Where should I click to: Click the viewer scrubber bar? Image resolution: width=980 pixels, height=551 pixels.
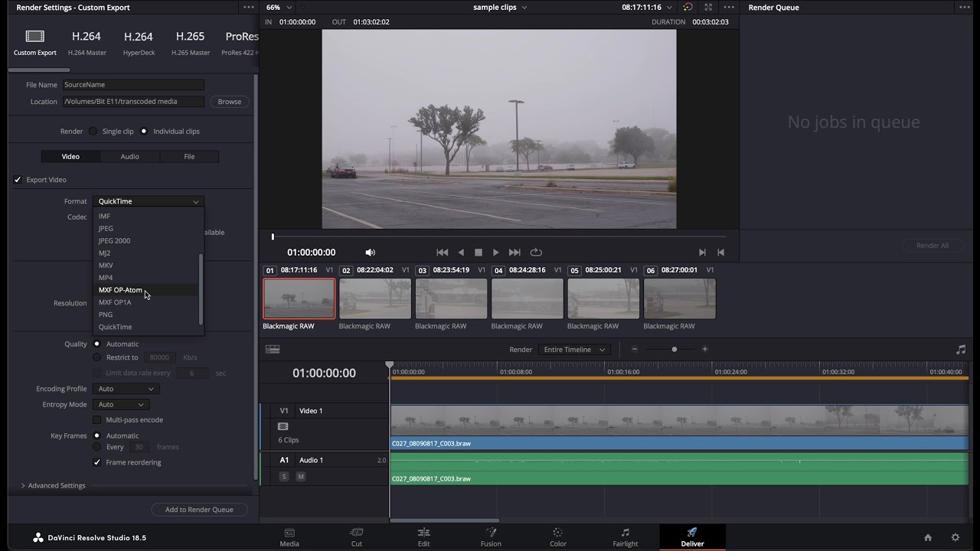(498, 237)
